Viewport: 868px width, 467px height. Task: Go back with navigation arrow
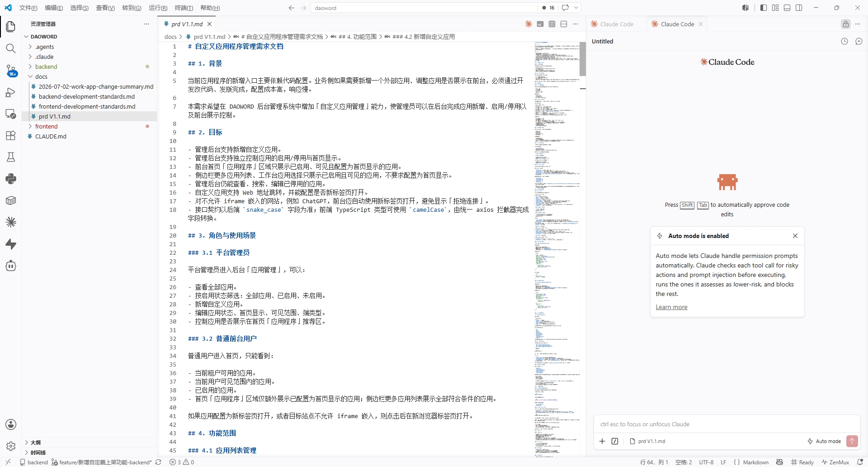292,8
